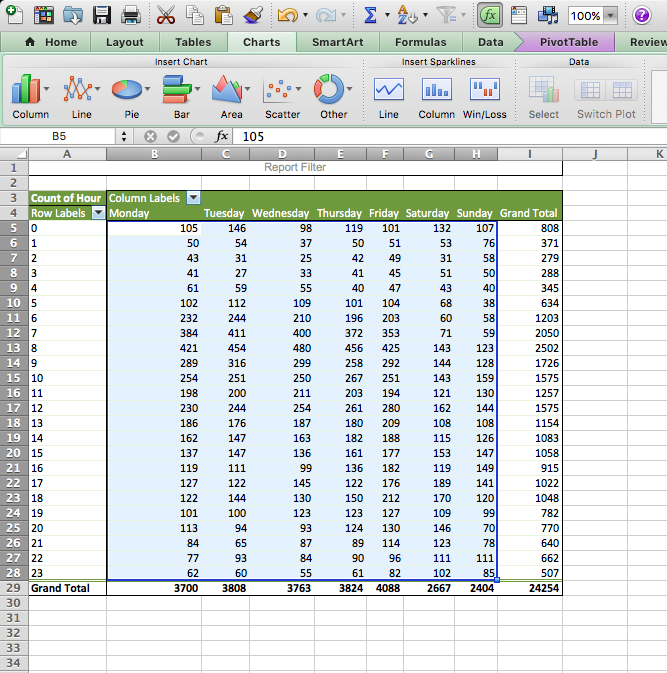Open the Data ribbon tab

491,42
